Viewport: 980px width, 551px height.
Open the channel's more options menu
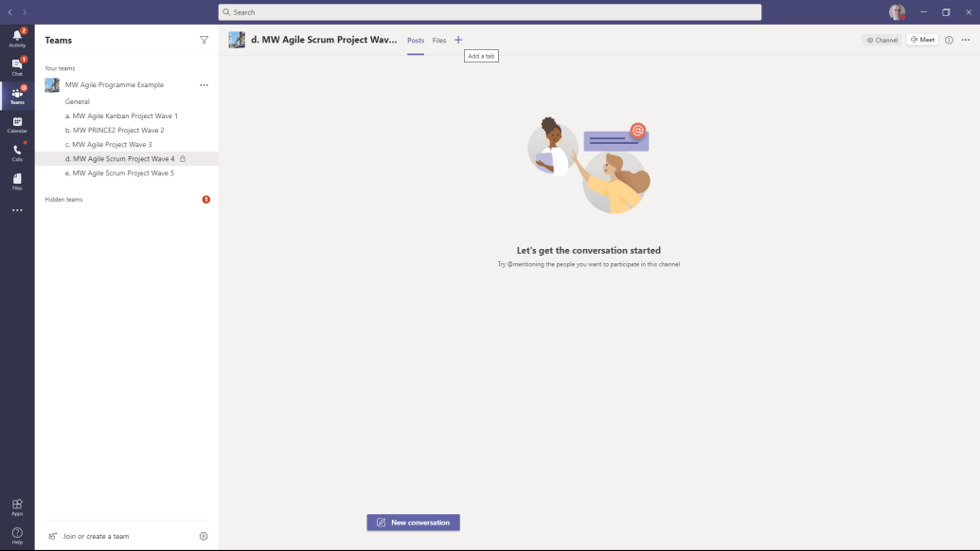967,40
